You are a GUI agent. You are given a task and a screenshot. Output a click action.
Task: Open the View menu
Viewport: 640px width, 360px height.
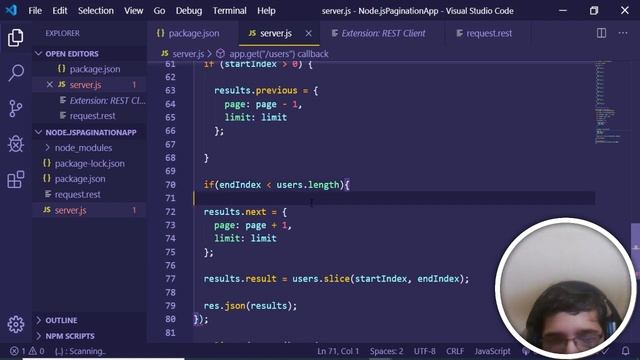pyautogui.click(x=133, y=11)
